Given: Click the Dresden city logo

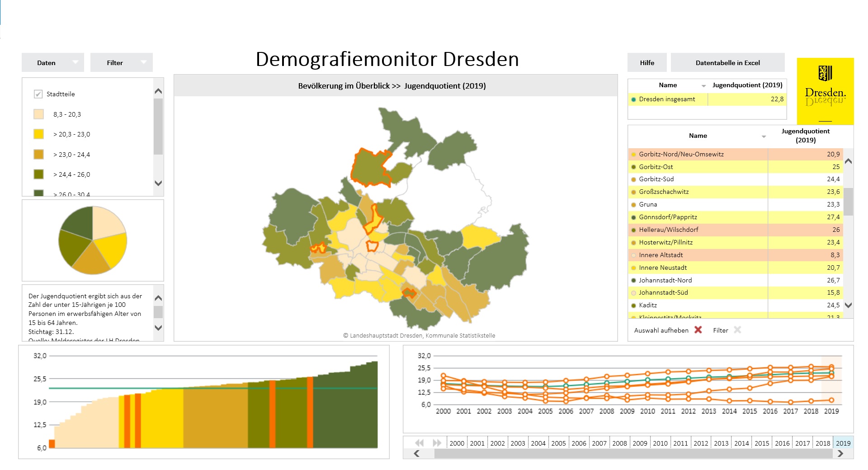Looking at the screenshot, I should (825, 91).
